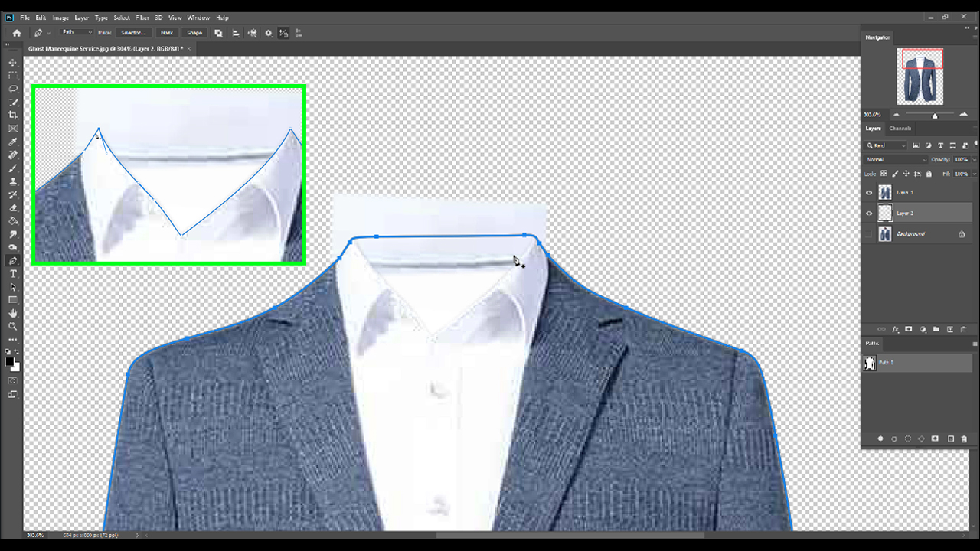The height and width of the screenshot is (551, 980).
Task: Pick the Eyedropper tool
Action: coord(13,142)
